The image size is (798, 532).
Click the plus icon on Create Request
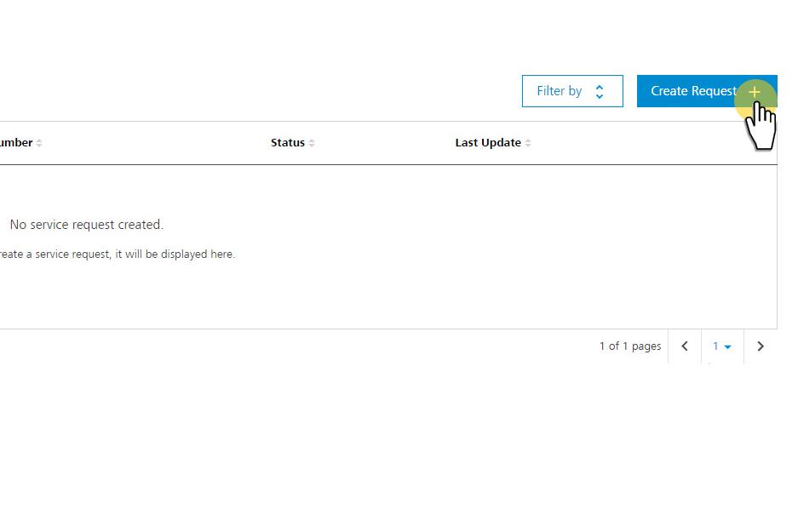[755, 92]
